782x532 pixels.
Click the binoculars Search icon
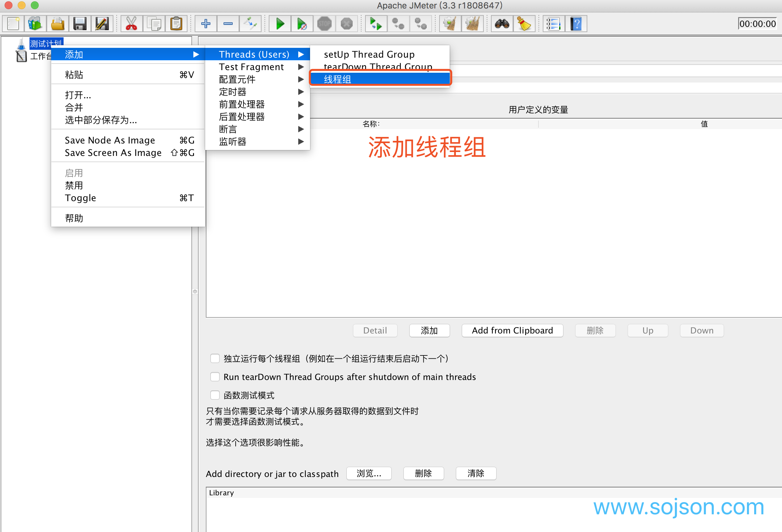[502, 24]
